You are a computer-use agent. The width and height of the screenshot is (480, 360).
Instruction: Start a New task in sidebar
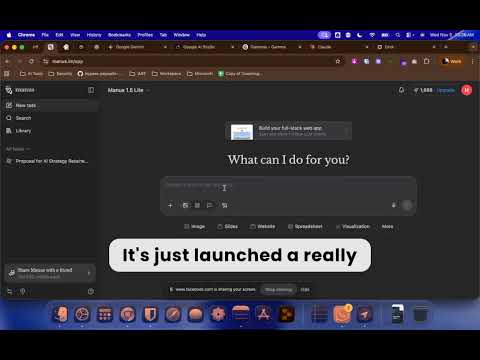(x=50, y=105)
